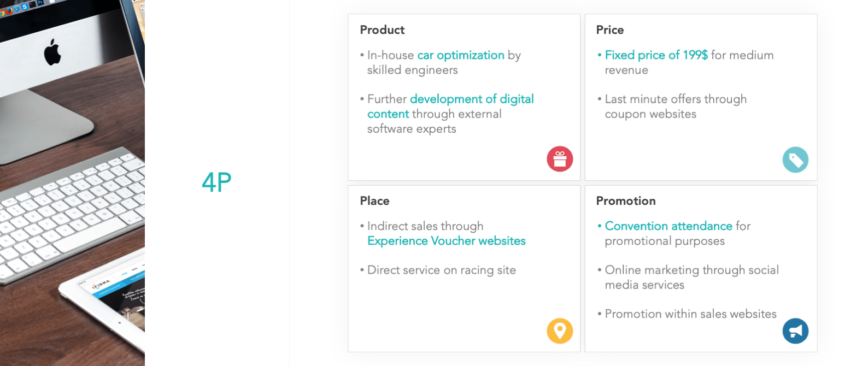Click Convention attendance highlighted text
This screenshot has height=366, width=868.
(x=668, y=226)
